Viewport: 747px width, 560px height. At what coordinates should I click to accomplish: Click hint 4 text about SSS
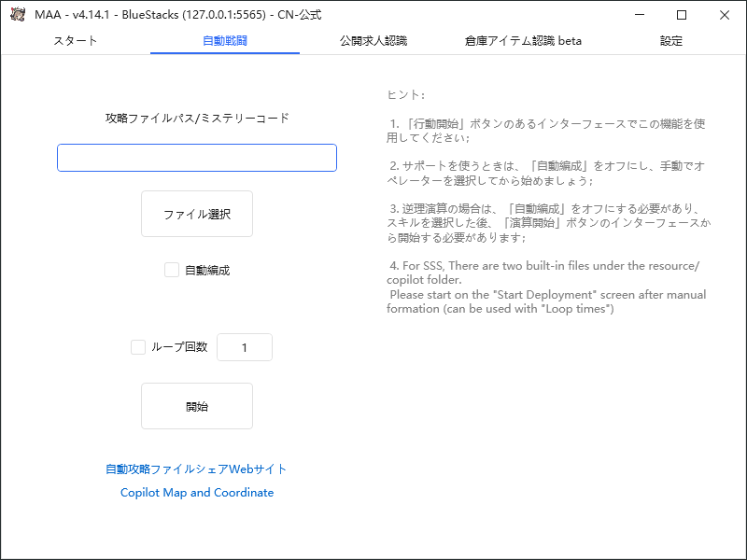point(546,287)
